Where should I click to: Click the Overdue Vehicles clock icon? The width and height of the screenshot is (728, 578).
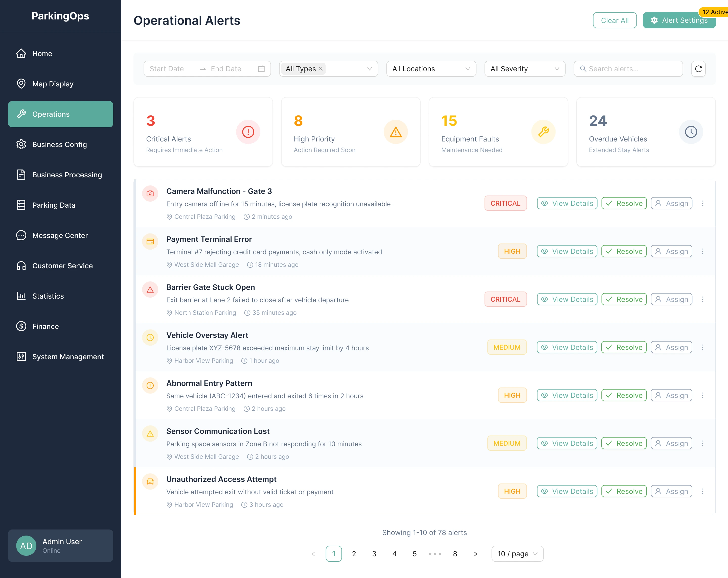click(x=691, y=132)
